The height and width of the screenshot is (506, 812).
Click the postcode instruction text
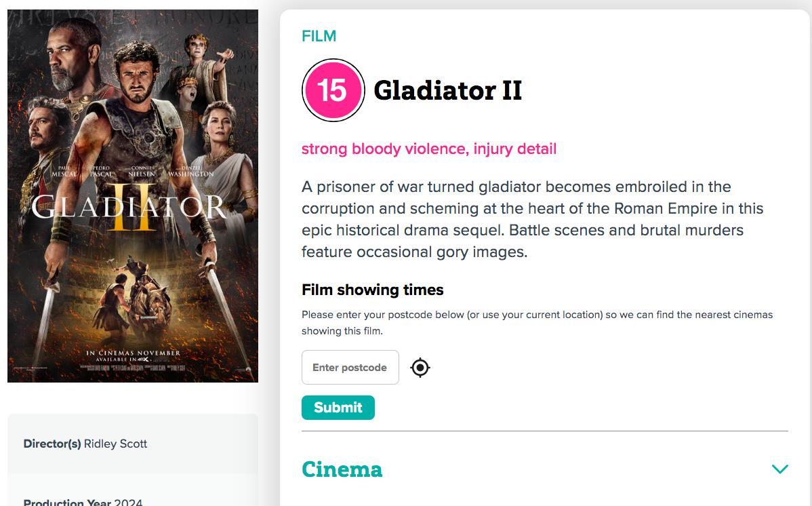tap(537, 322)
